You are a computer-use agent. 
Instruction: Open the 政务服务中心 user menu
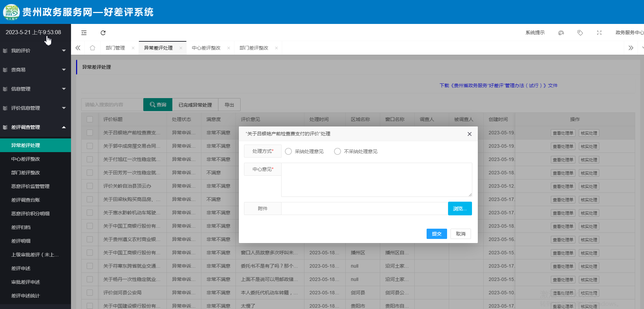pyautogui.click(x=629, y=33)
